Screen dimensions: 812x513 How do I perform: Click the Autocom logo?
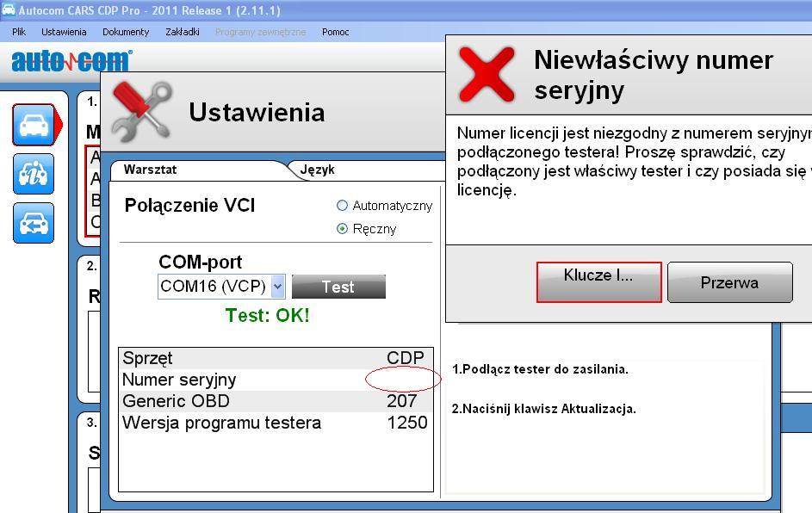pos(71,61)
